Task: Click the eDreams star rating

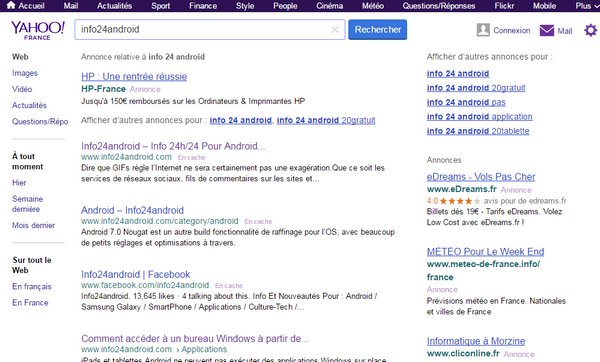Action: click(460, 201)
